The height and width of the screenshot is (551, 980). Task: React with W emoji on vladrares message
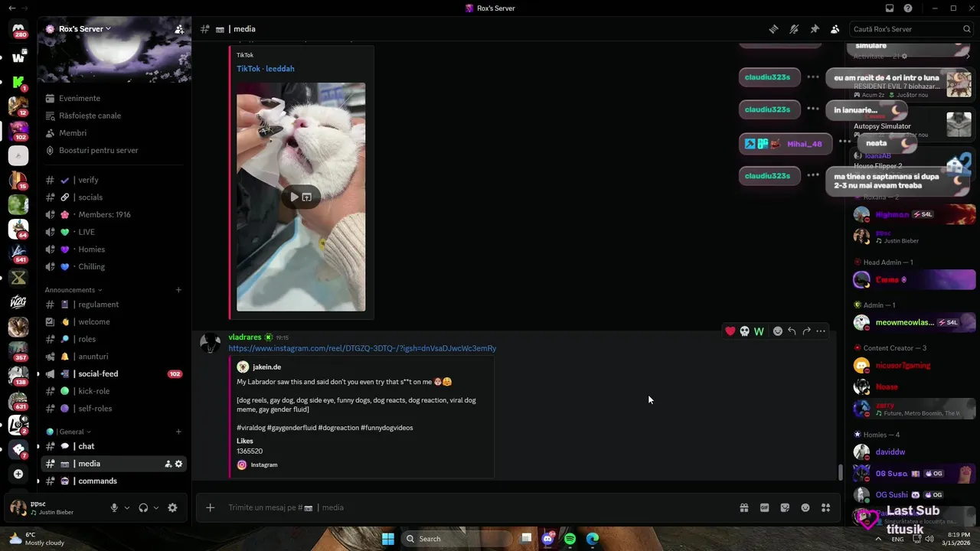(759, 331)
